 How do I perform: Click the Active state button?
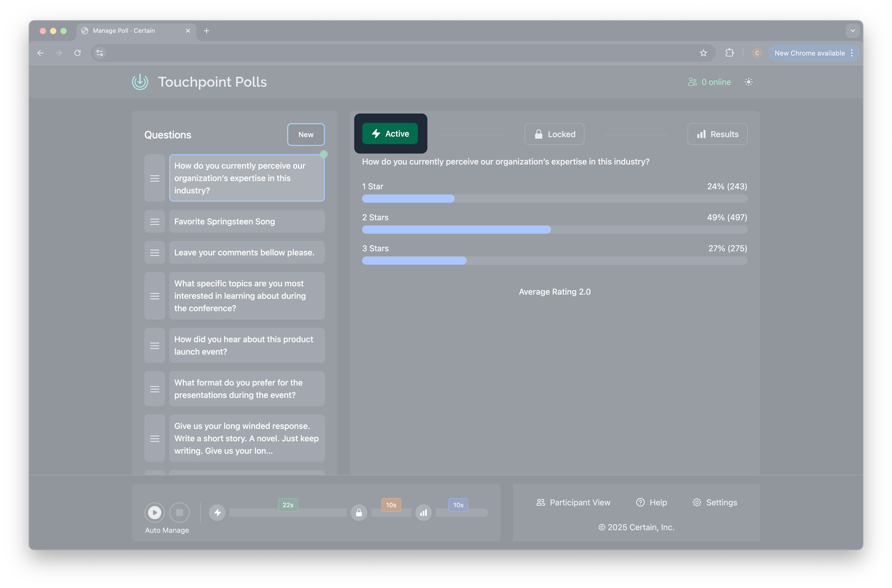tap(390, 133)
